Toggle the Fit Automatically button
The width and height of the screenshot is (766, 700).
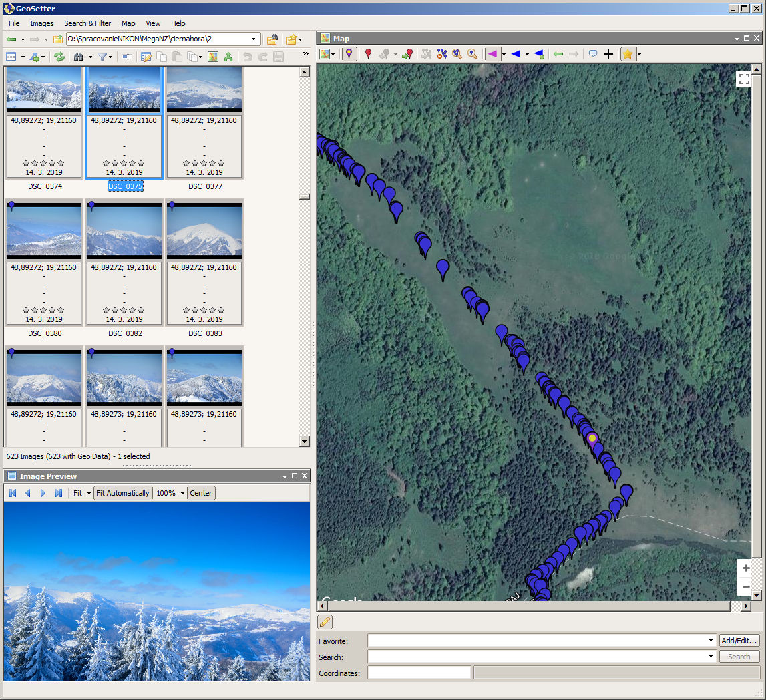pyautogui.click(x=123, y=493)
